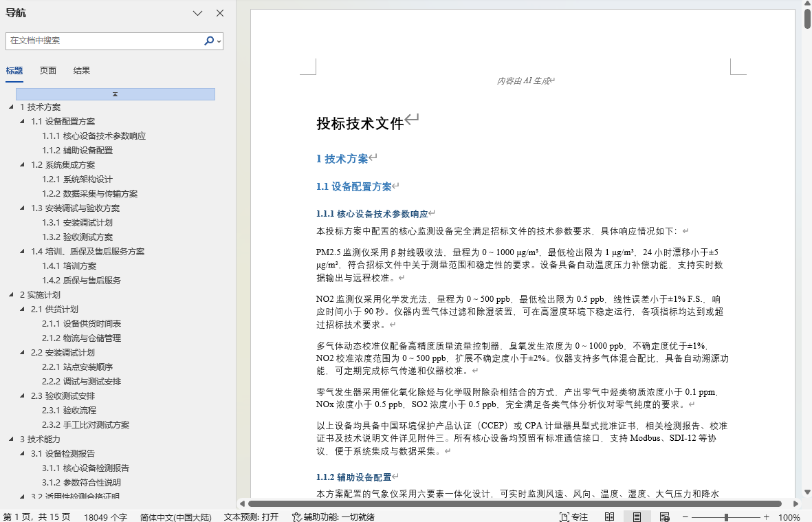This screenshot has width=812, height=522.
Task: Click the horizontal scrollbar left arrow
Action: pos(242,503)
